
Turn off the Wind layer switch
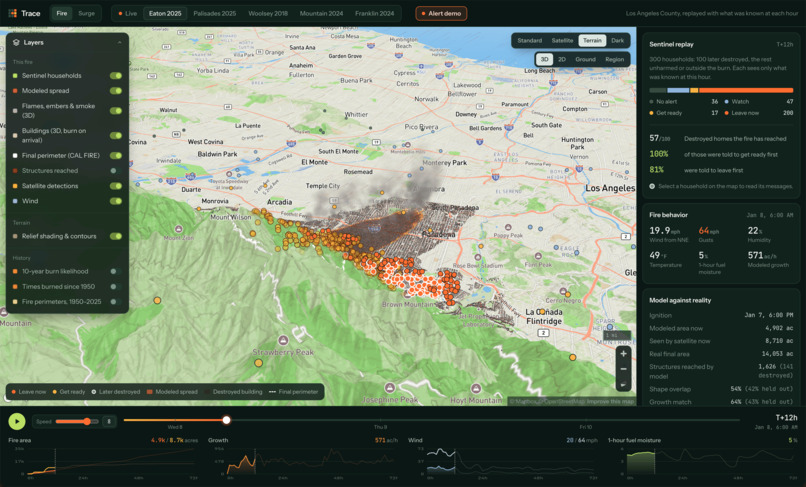click(x=116, y=201)
